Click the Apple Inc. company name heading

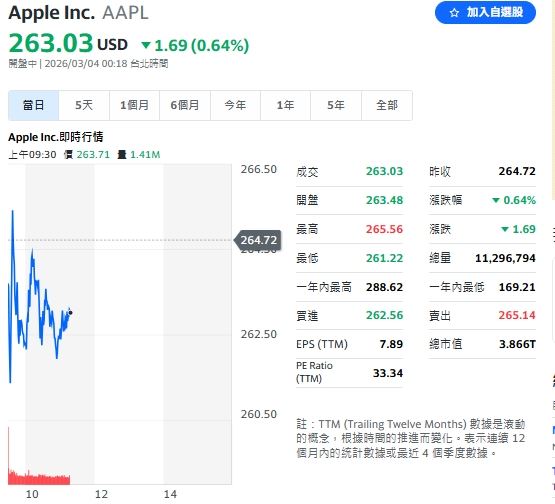point(51,13)
